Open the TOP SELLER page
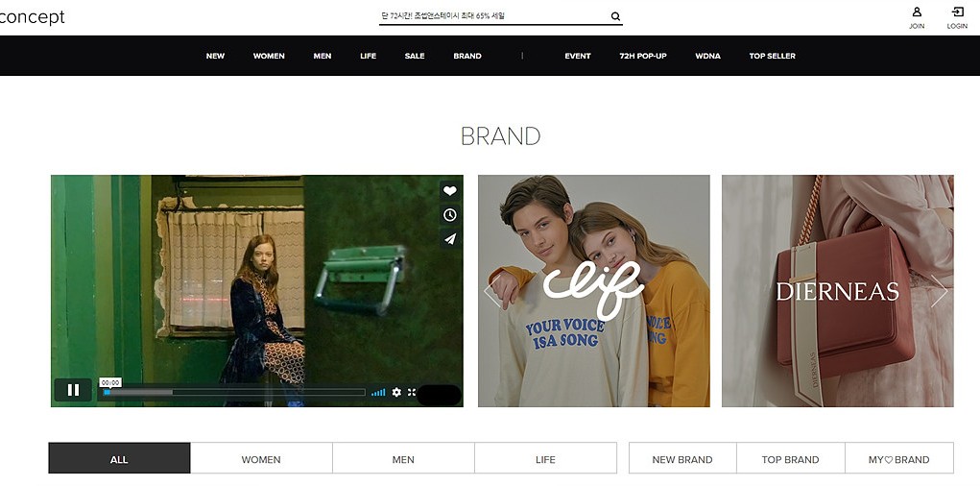This screenshot has height=486, width=980. (772, 56)
